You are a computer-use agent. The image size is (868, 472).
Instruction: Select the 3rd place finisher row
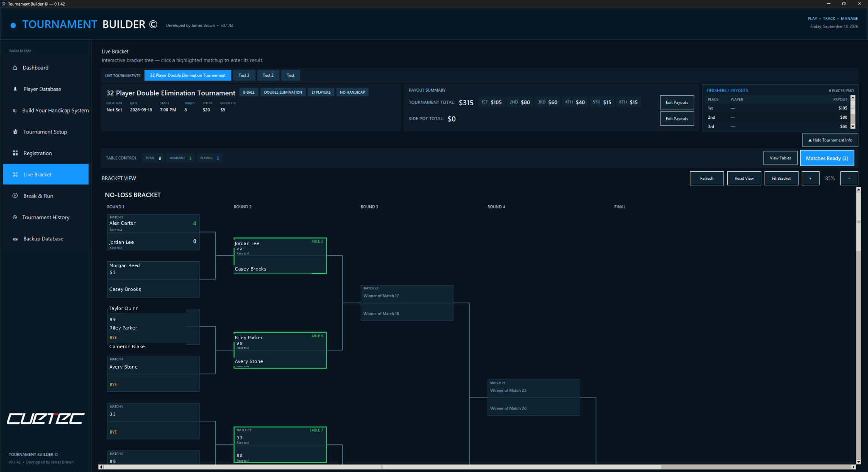[x=777, y=126]
